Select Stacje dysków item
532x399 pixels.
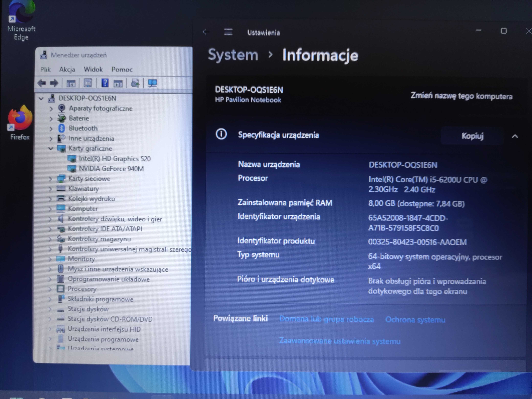pos(88,309)
